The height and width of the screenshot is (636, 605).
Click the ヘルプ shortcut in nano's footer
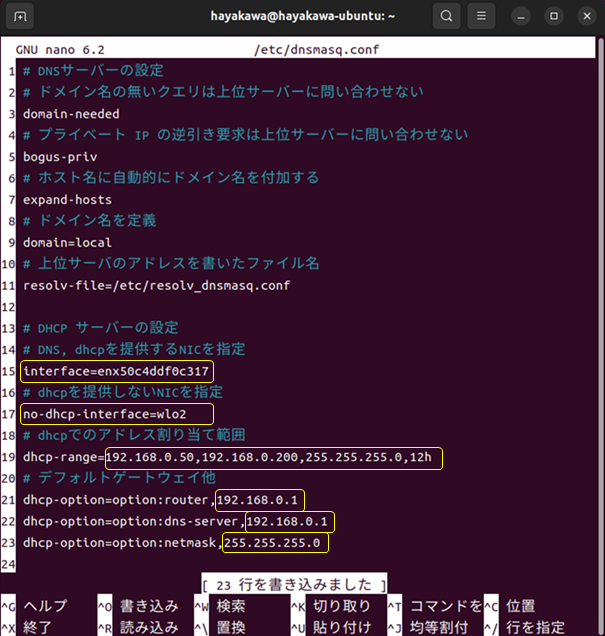coord(45,606)
